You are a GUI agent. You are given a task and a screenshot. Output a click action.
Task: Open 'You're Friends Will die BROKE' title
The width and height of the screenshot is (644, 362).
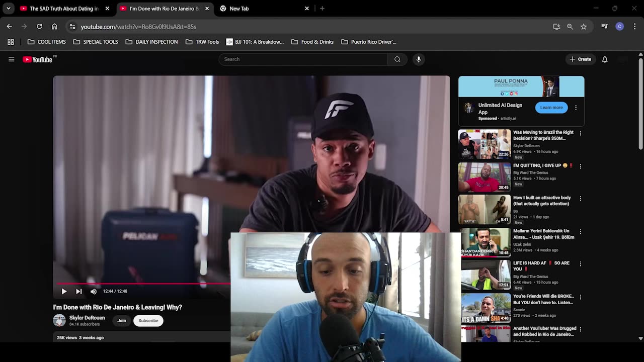pyautogui.click(x=543, y=300)
